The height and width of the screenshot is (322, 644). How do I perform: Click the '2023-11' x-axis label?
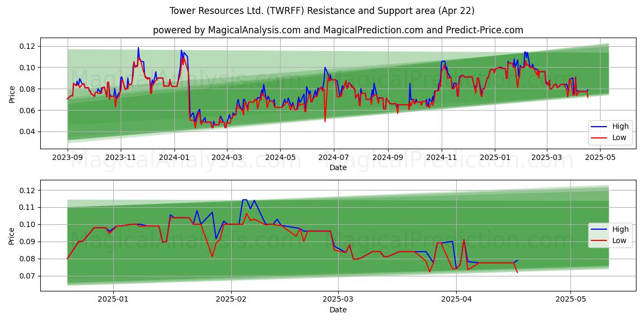pyautogui.click(x=120, y=158)
